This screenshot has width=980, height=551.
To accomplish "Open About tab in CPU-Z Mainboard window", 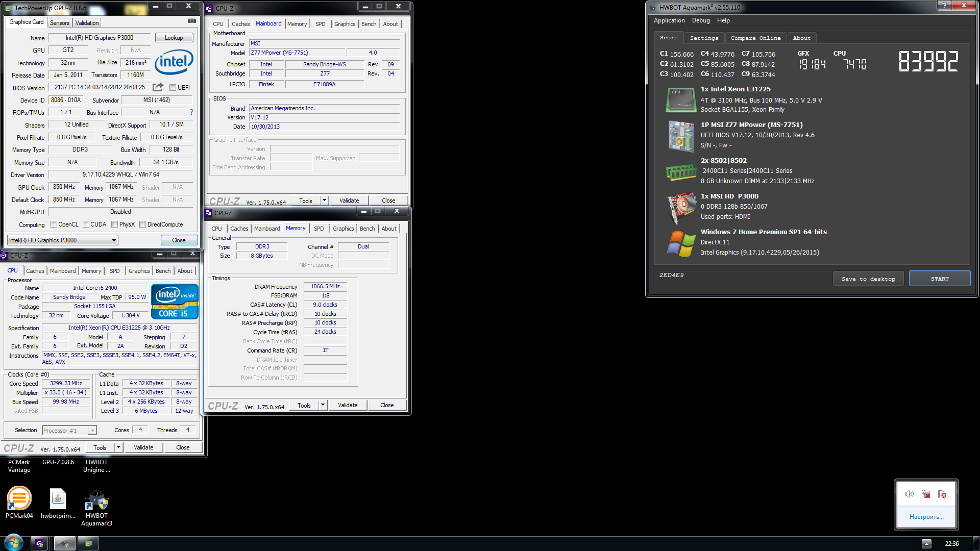I will [390, 24].
